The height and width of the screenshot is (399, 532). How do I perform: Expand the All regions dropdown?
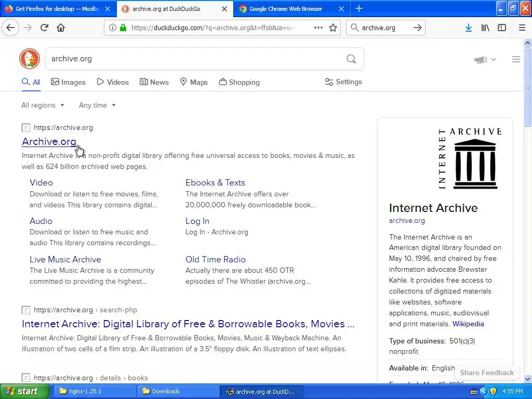[43, 105]
